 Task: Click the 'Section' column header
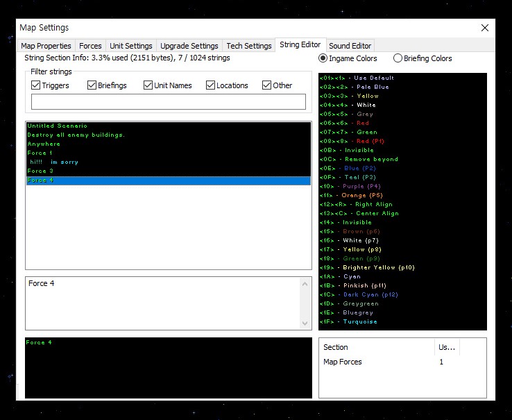pos(377,347)
